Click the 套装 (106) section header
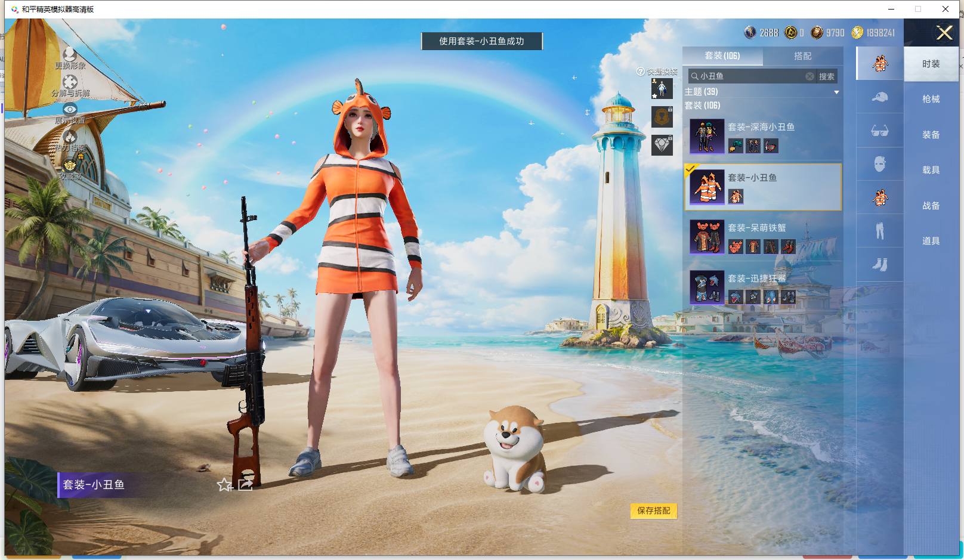964x560 pixels. coord(702,106)
